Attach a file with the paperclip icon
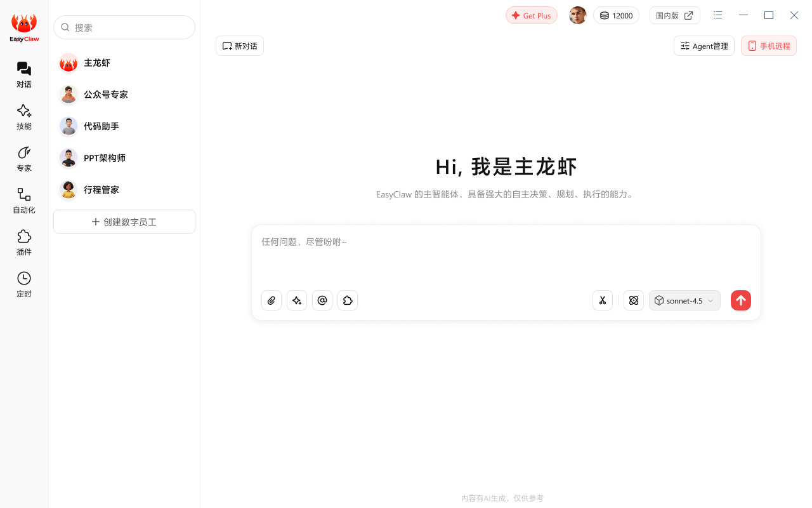This screenshot has width=812, height=508. click(272, 300)
